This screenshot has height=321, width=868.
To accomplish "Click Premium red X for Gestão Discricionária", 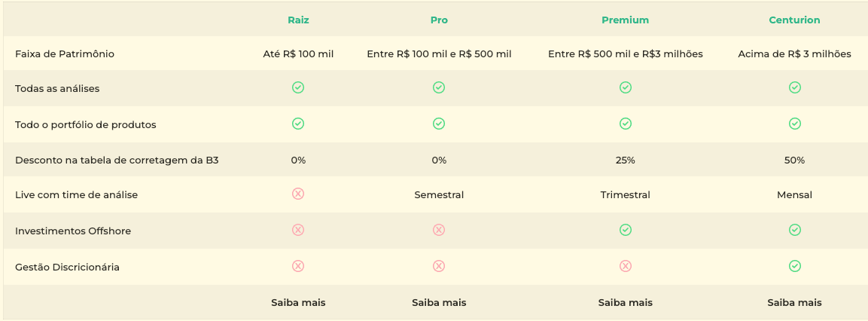I will 625,266.
